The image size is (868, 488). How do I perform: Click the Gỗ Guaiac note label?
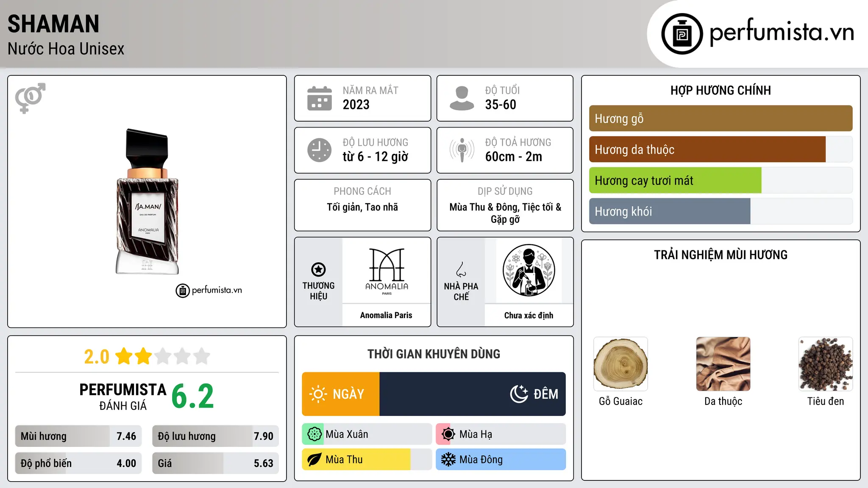click(x=620, y=401)
